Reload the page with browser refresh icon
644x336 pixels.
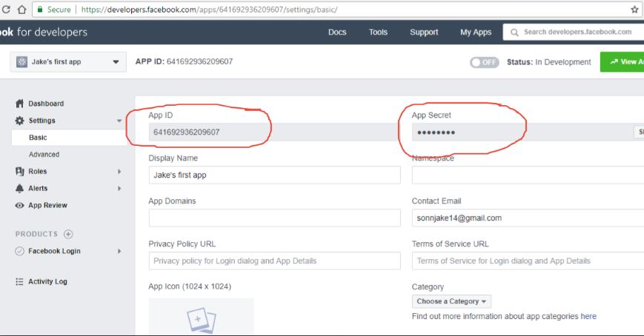pyautogui.click(x=6, y=9)
